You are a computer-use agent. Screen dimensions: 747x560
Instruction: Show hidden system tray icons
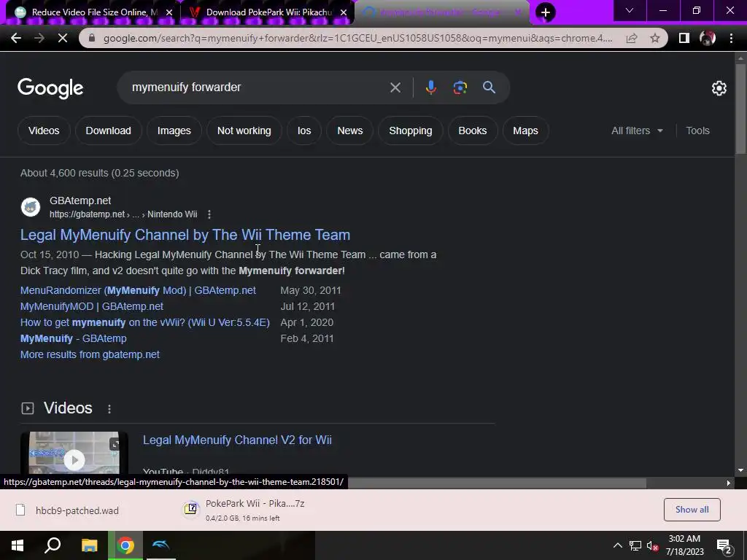[617, 545]
